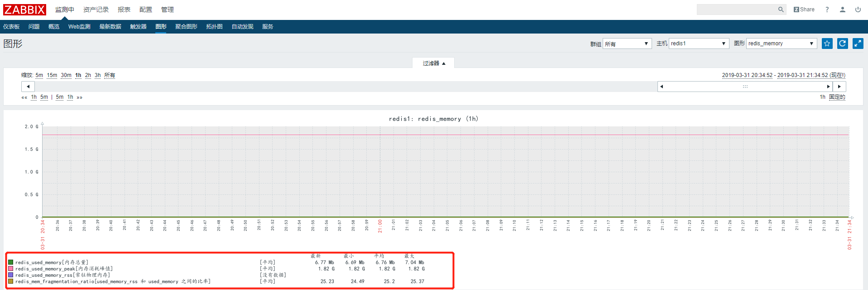Image resolution: width=868 pixels, height=290 pixels.
Task: Click redis_mem_fragmentation_ratio legend text
Action: tap(113, 281)
